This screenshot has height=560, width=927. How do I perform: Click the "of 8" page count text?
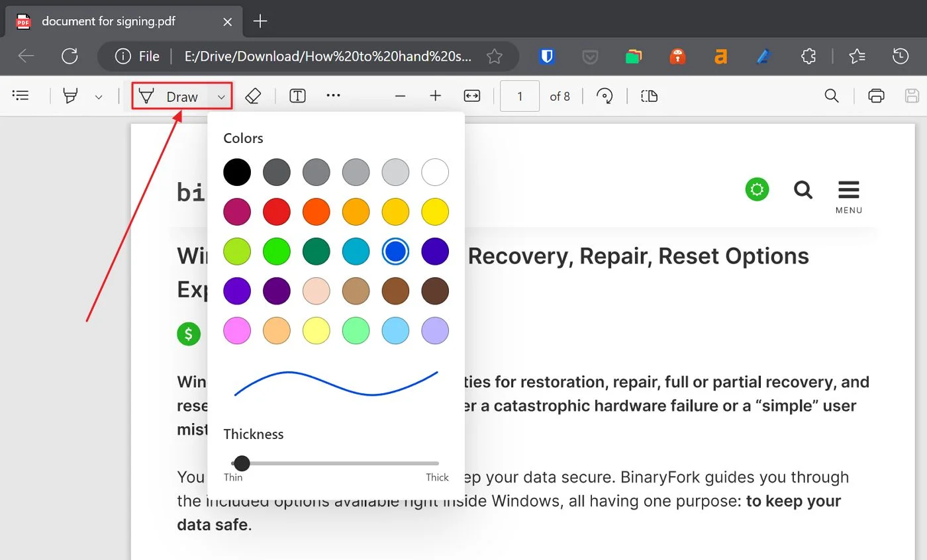point(560,97)
